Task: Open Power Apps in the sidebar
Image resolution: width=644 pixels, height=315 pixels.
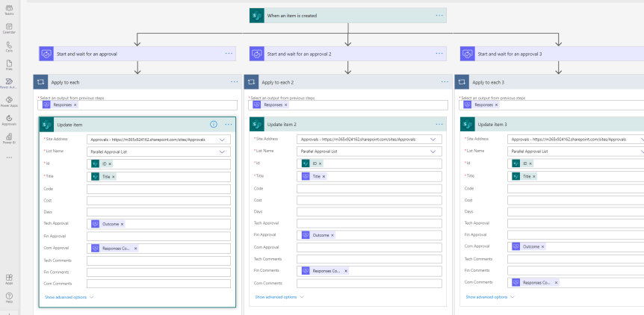Action: (9, 102)
